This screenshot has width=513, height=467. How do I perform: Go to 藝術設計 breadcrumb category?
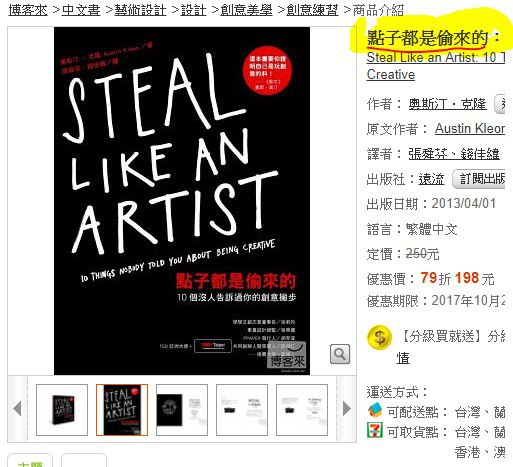coord(140,10)
